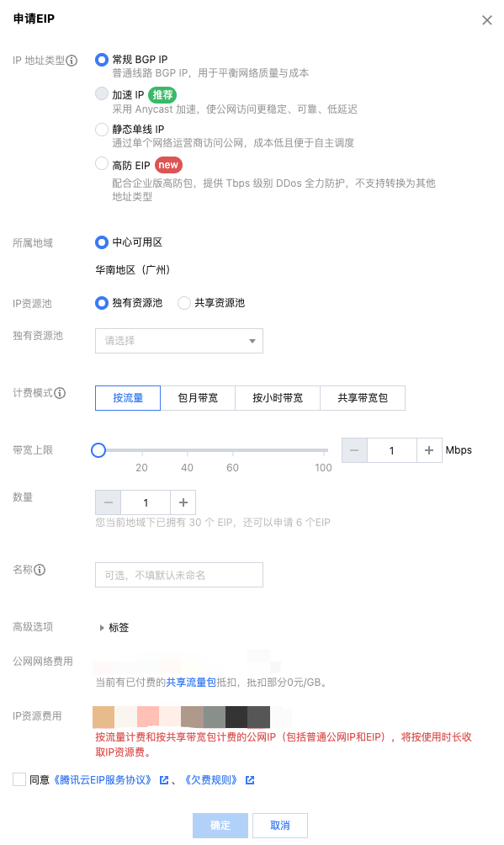Click the 取消 button
Image resolution: width=504 pixels, height=845 pixels.
tap(279, 825)
